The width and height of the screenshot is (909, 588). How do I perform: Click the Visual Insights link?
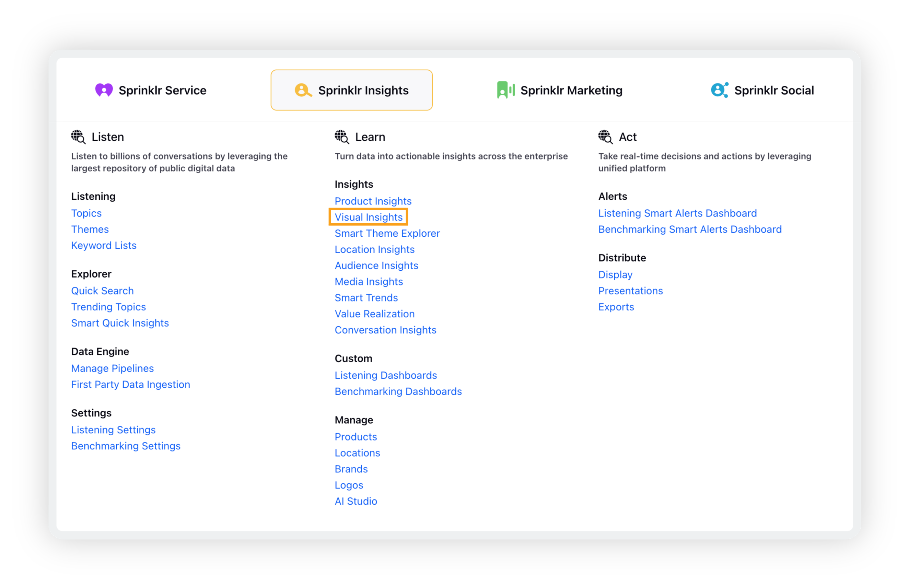369,217
